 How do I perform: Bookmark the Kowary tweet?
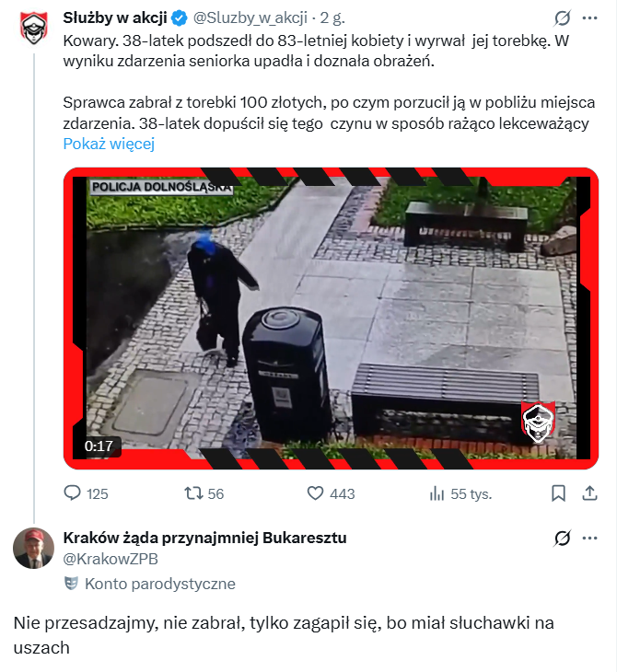coord(558,493)
